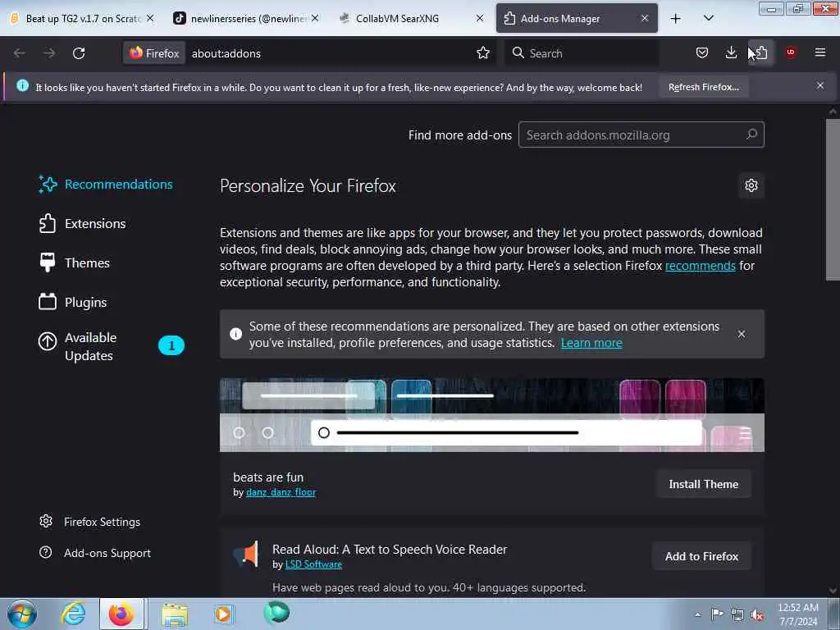Open the Downloads panel
Screen dimensions: 840x630
pos(731,52)
